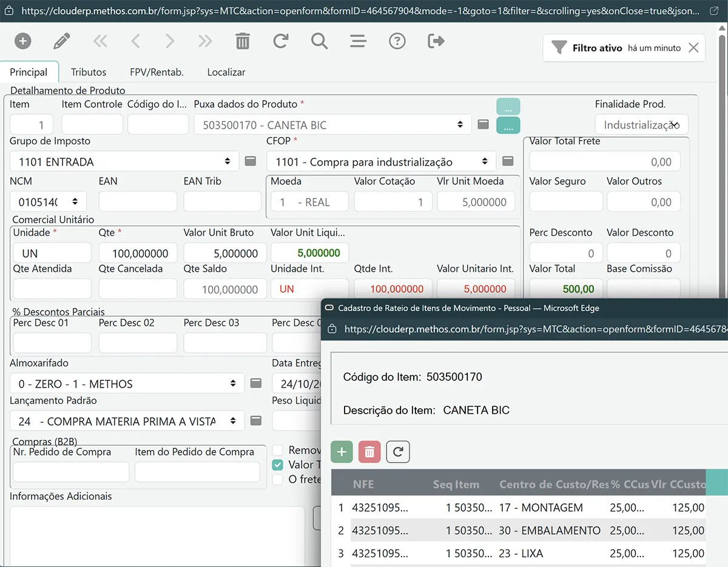Click the funnel Filtro ativo icon
Screen dimensions: 728x567
[559, 48]
